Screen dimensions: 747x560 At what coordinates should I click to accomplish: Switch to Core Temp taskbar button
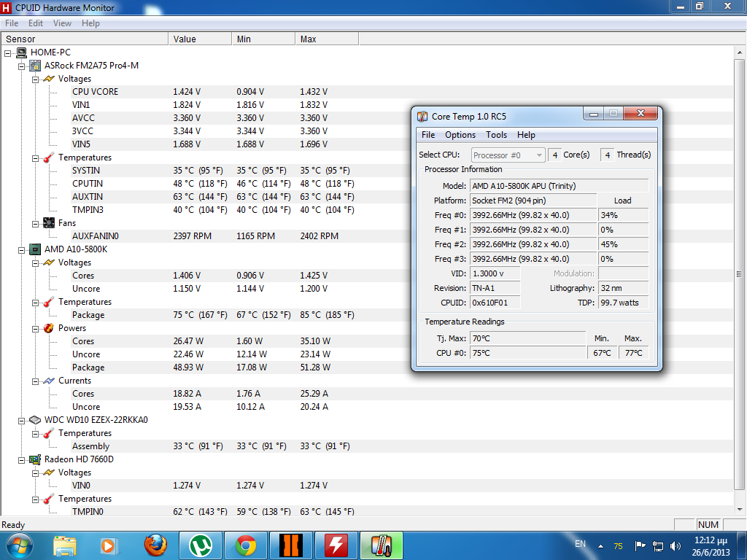point(381,545)
